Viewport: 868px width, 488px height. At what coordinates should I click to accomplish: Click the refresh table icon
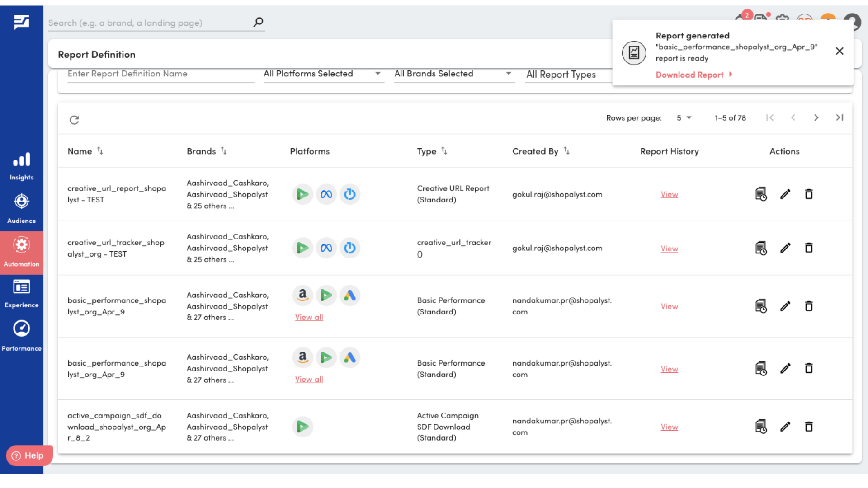[74, 120]
